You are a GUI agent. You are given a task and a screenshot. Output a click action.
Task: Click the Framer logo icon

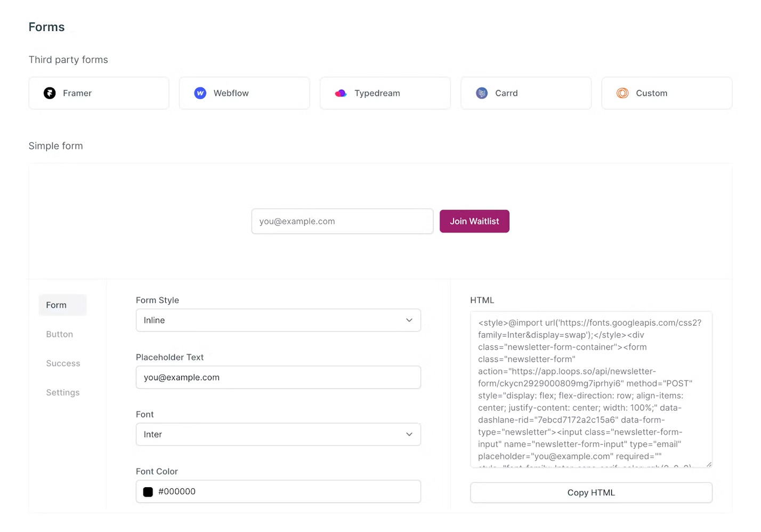50,93
